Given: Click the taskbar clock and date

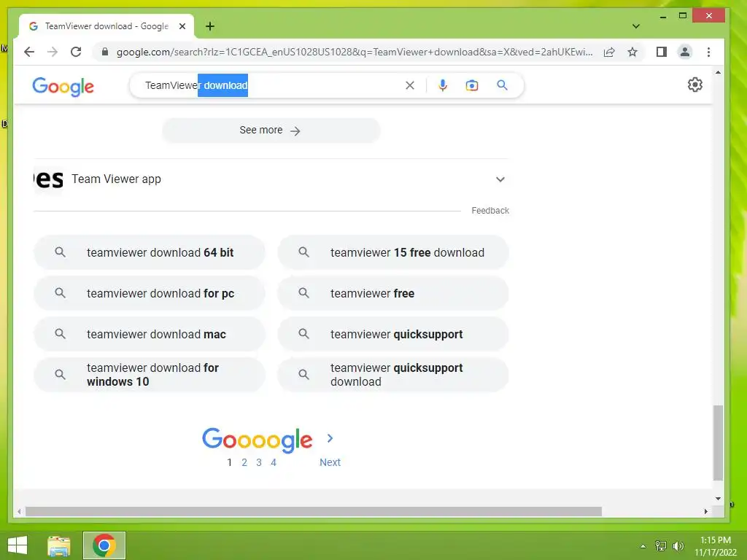Looking at the screenshot, I should tap(715, 546).
